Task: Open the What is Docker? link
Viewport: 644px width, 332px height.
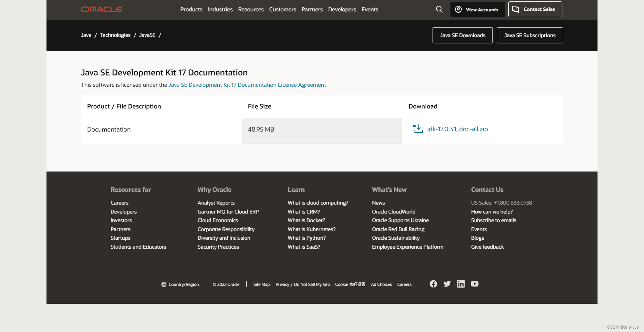Action: [x=307, y=220]
